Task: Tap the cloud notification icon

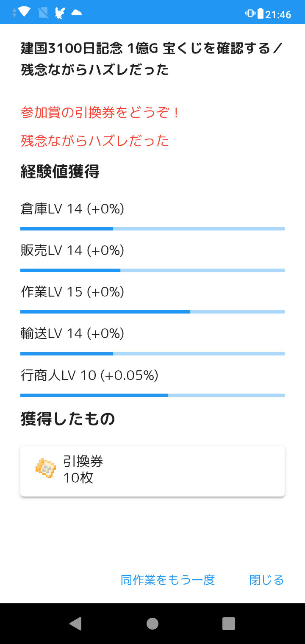Action: [76, 13]
